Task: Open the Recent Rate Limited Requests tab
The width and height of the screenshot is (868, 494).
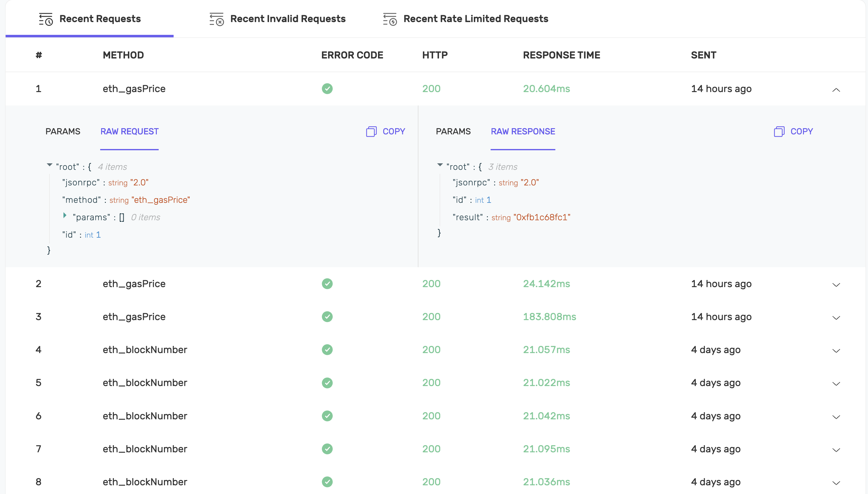Action: coord(475,19)
